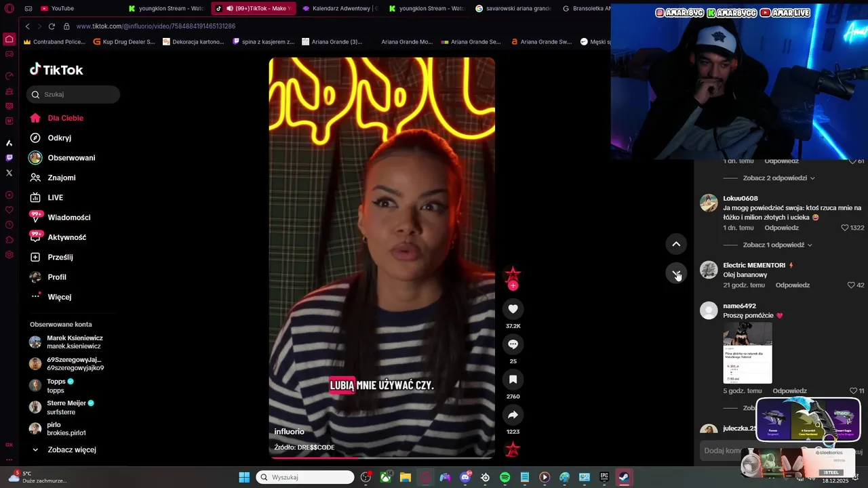
Task: Click Opera GX home sidebar icon
Action: 9,39
